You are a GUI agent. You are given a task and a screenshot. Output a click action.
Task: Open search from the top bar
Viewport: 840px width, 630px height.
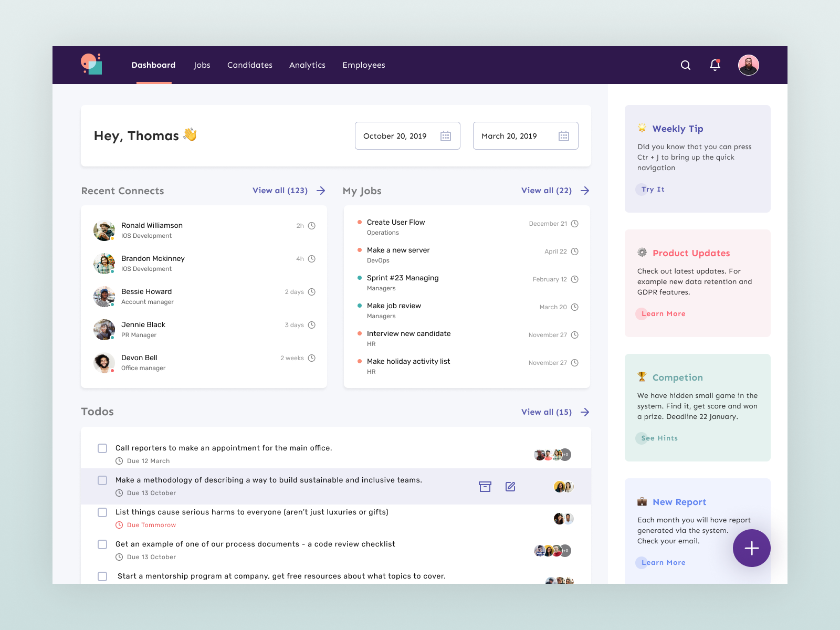686,65
